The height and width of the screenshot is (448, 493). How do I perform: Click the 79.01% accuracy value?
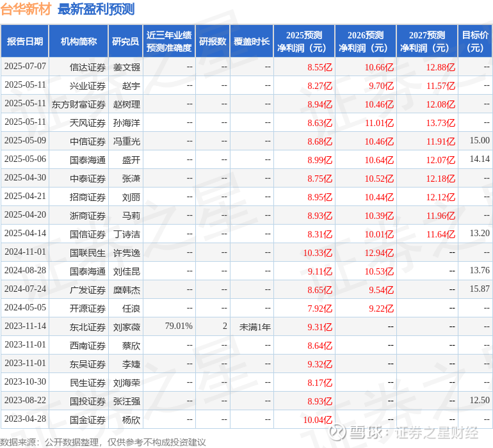click(x=179, y=326)
